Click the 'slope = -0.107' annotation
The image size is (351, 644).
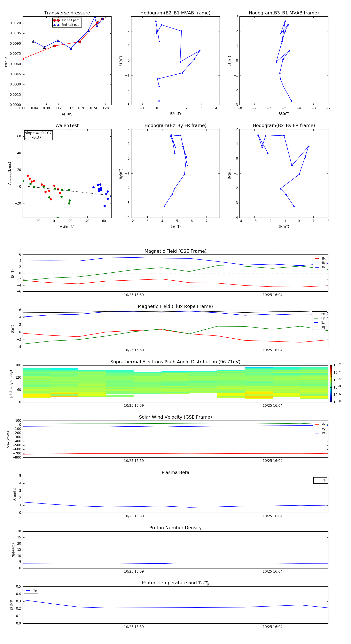[38, 133]
